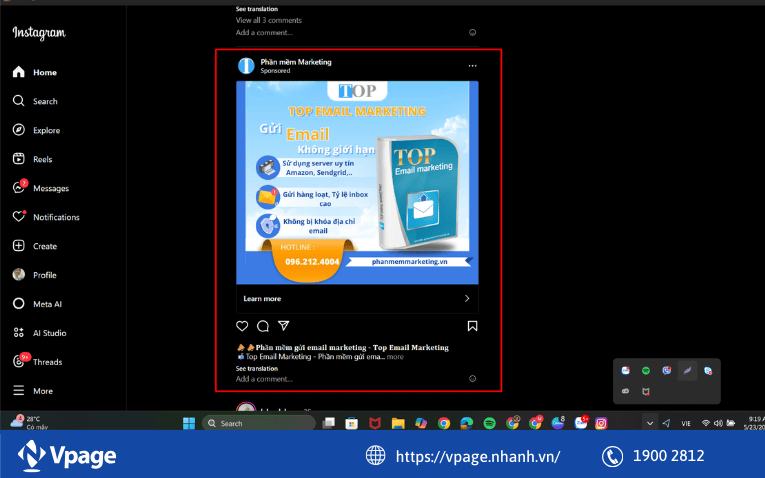Click the location arrow icon in system tray
765x478 pixels.
click(x=666, y=423)
